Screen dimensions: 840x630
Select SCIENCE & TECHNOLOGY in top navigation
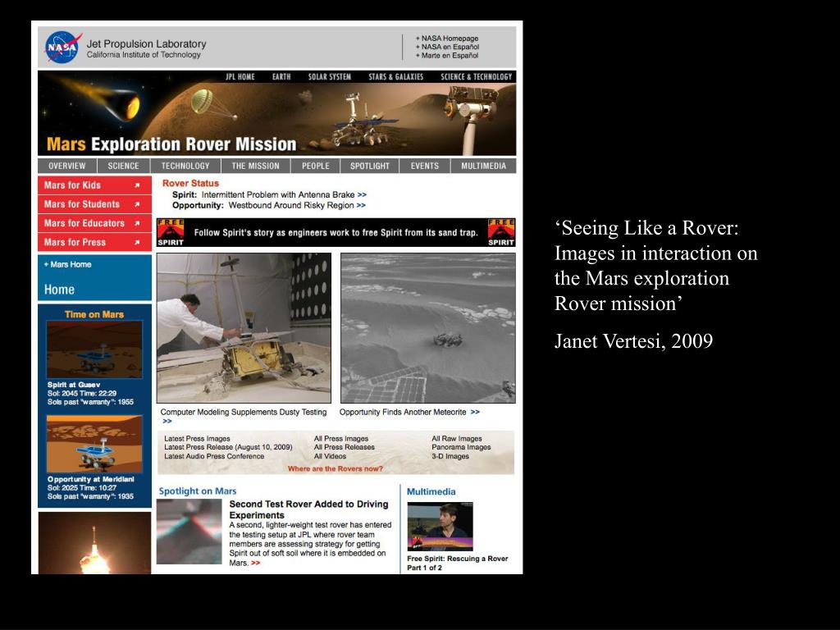(477, 76)
